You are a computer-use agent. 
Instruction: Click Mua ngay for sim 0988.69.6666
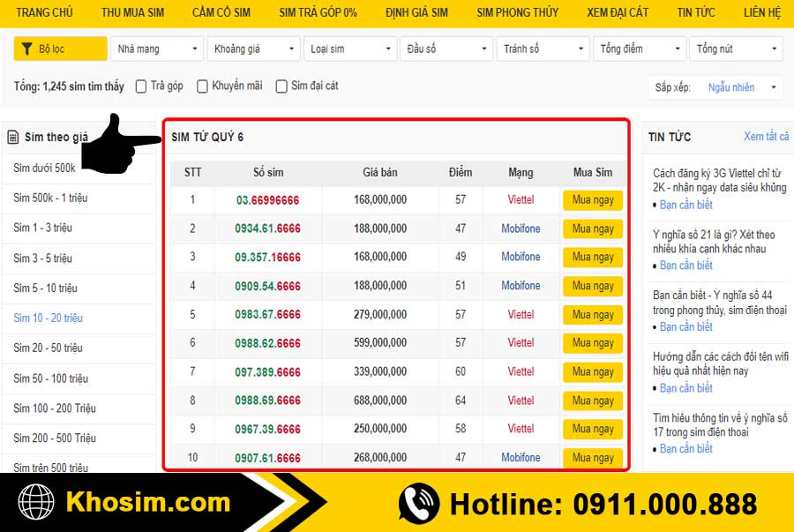[593, 401]
